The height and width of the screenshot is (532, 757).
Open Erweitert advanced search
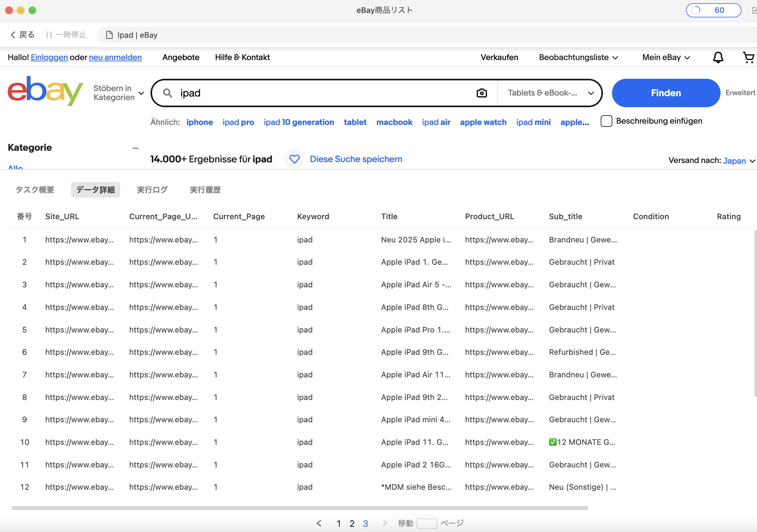(x=741, y=93)
